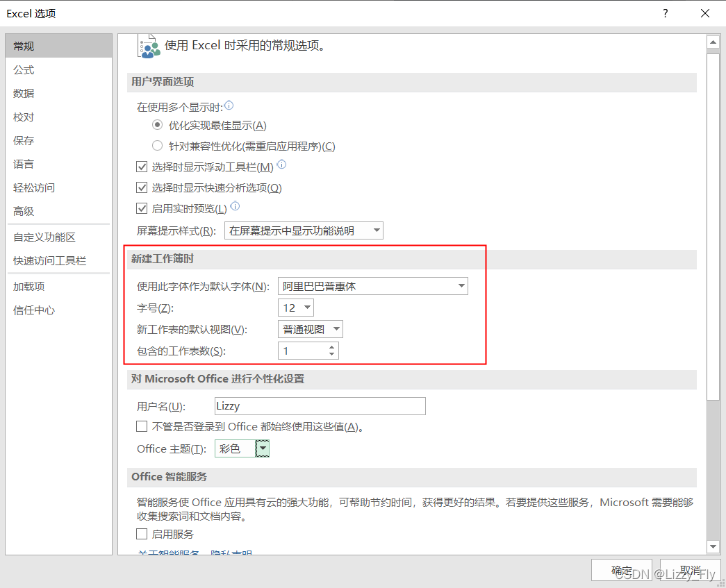The image size is (726, 588).
Task: Enable 不管是否登录到 Office 都始终使用这些值
Action: pos(142,426)
